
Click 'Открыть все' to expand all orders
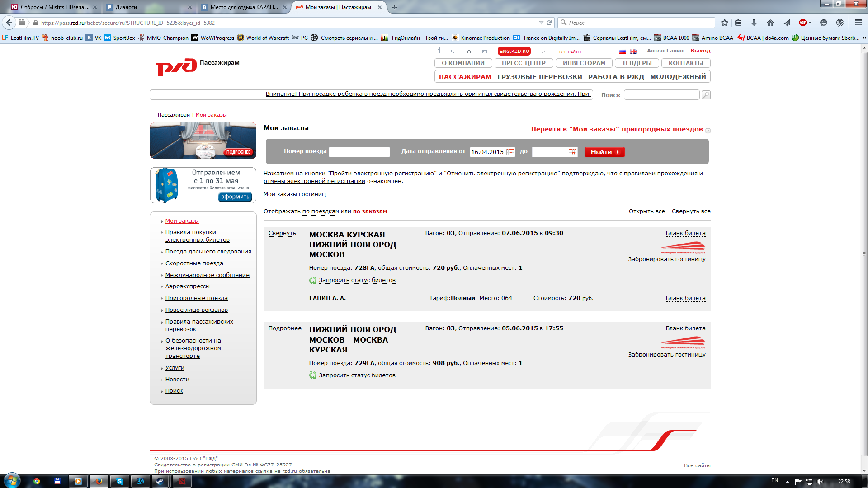click(646, 211)
